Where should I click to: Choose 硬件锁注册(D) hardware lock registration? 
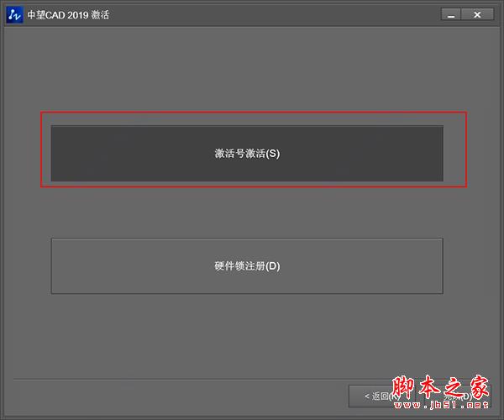tap(247, 266)
